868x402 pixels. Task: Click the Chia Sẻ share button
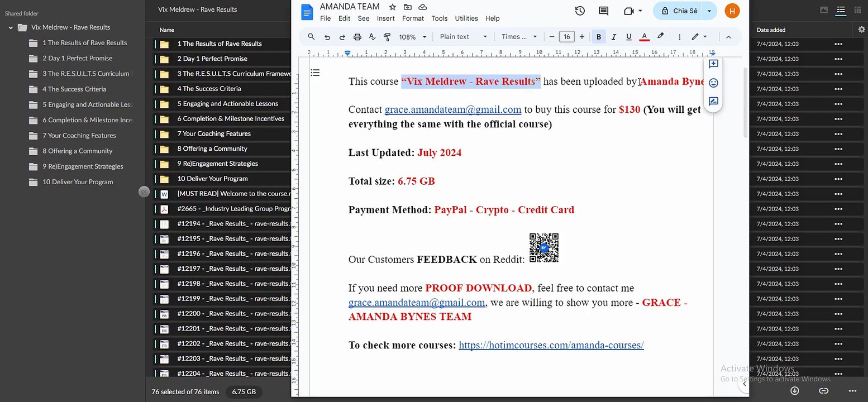tap(679, 11)
